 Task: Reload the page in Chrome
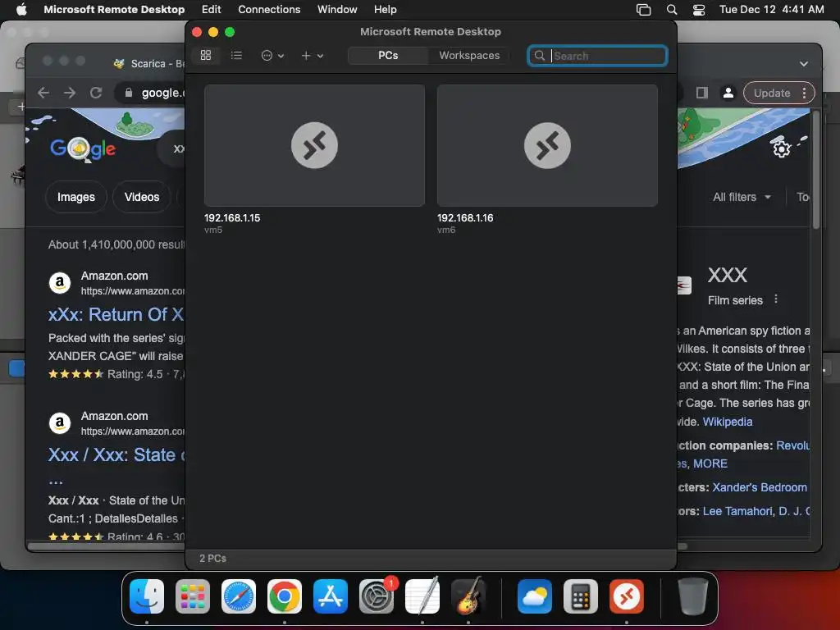coord(96,93)
